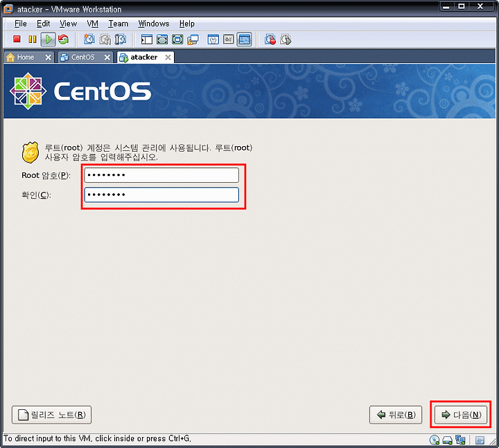Close the atacker tab
The height and width of the screenshot is (448, 499).
(168, 57)
